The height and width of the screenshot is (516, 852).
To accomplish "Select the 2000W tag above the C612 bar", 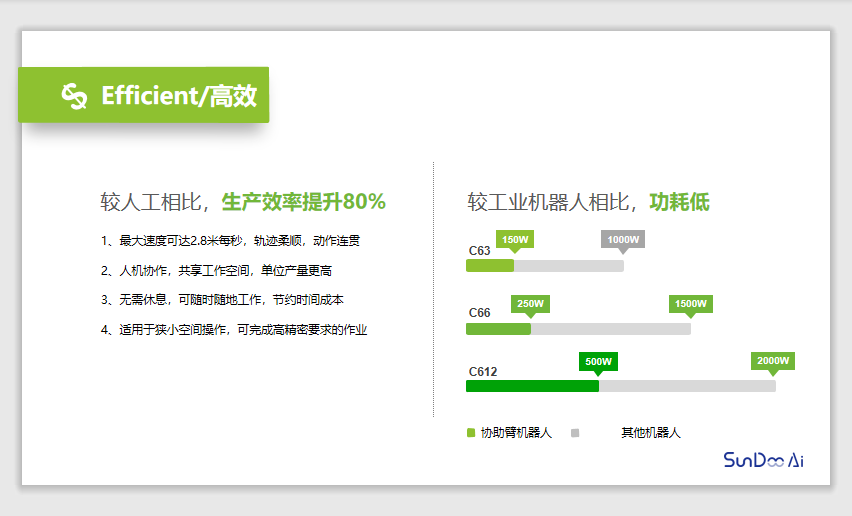I will point(773,360).
